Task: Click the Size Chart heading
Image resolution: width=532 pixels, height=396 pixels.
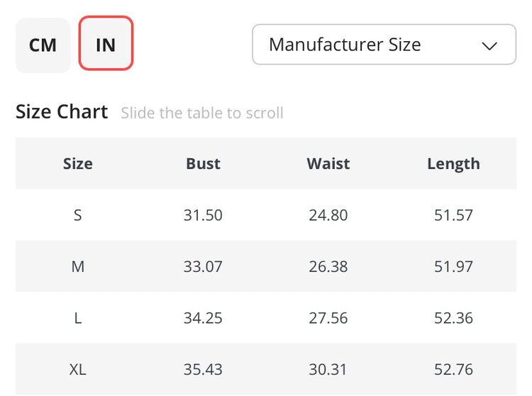Action: click(x=62, y=112)
